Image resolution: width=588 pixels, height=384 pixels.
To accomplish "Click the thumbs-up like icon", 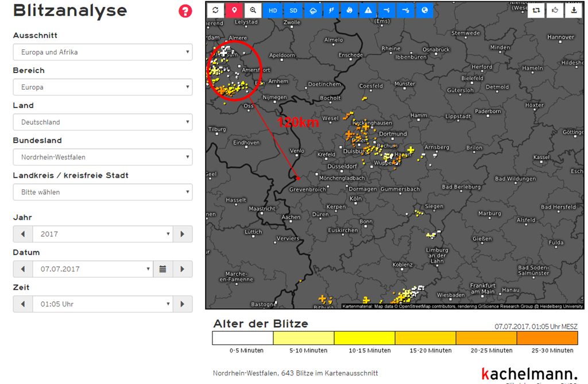I will [x=555, y=10].
